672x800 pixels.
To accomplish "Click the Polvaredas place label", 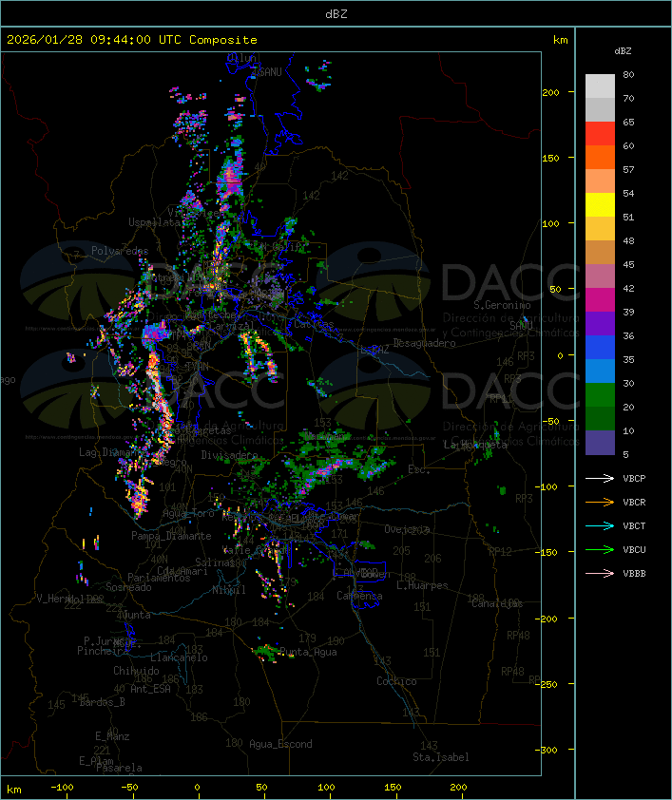I will tap(120, 251).
